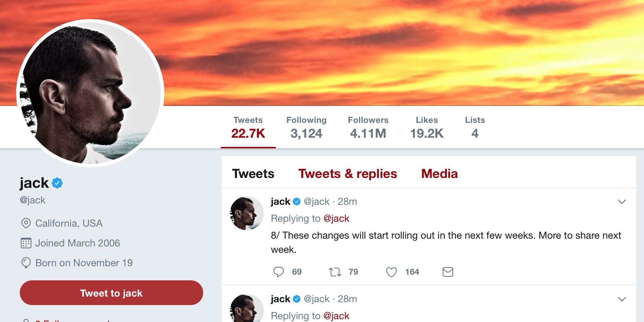The height and width of the screenshot is (322, 644).
Task: Switch to the Tweets & replies tab
Action: (347, 173)
